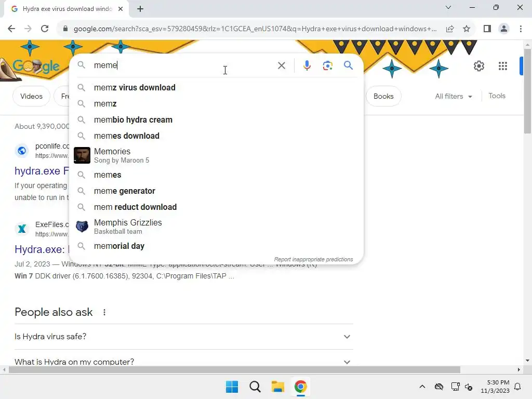
Task: Click the address bar URL
Action: pyautogui.click(x=255, y=29)
